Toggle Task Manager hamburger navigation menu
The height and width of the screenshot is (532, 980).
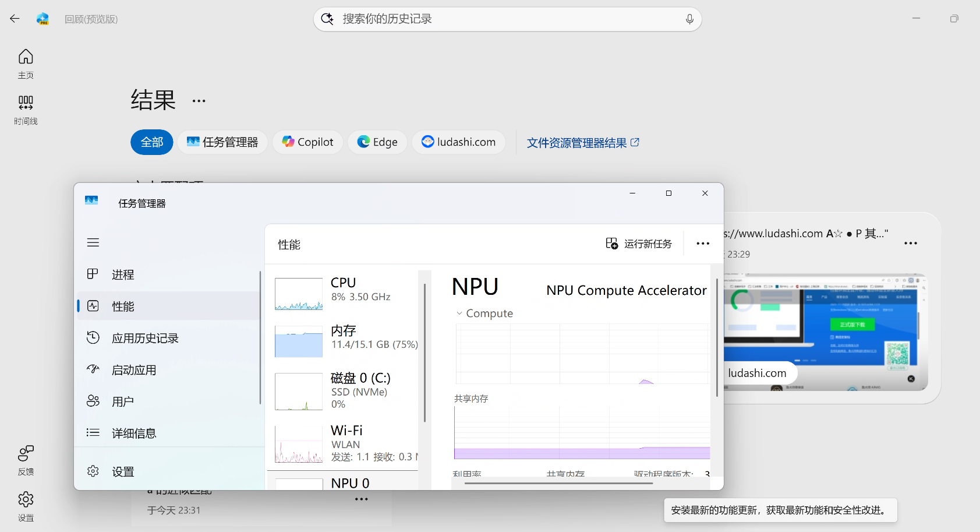coord(93,242)
